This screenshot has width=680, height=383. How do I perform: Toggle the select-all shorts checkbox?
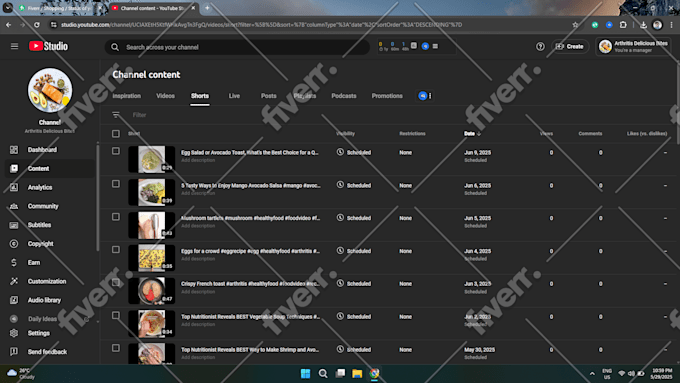click(116, 134)
